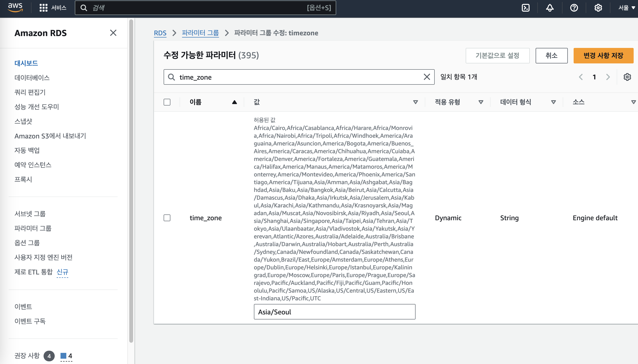This screenshot has width=638, height=364.
Task: Open Parameter Groups in sidebar
Action: click(33, 228)
